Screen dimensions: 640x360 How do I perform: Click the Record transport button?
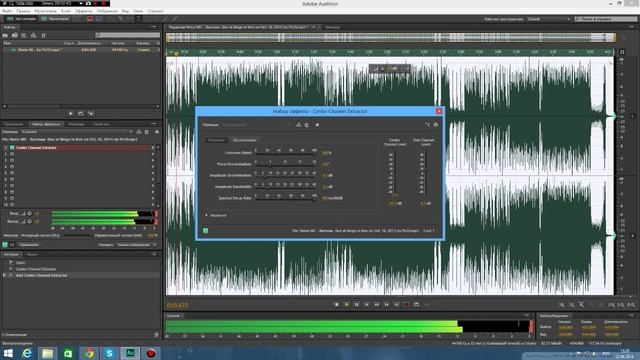(x=407, y=304)
